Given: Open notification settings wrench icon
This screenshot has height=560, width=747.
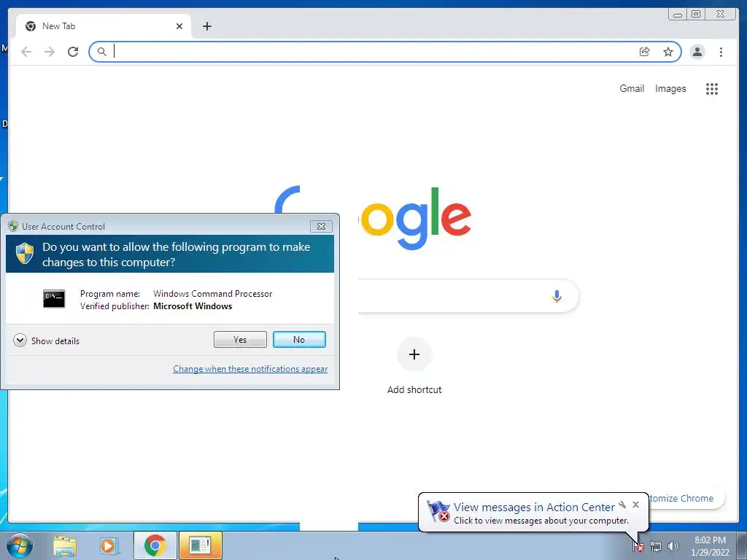Looking at the screenshot, I should point(622,505).
